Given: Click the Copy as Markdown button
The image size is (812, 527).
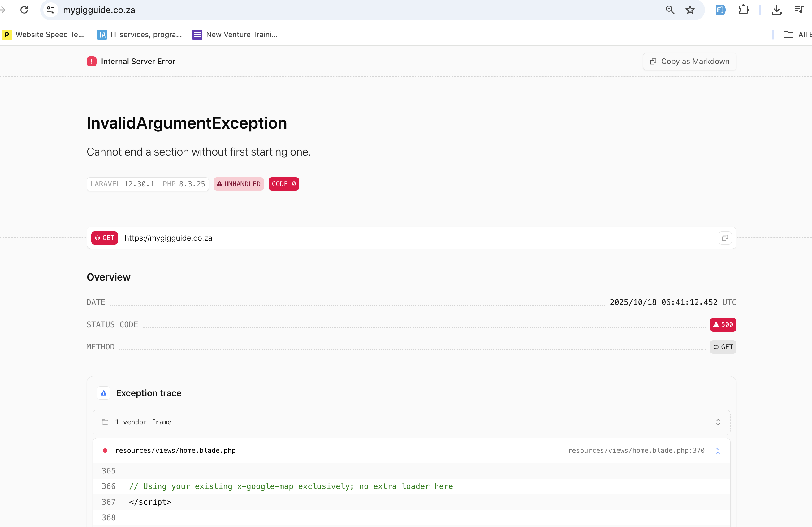Looking at the screenshot, I should (689, 61).
